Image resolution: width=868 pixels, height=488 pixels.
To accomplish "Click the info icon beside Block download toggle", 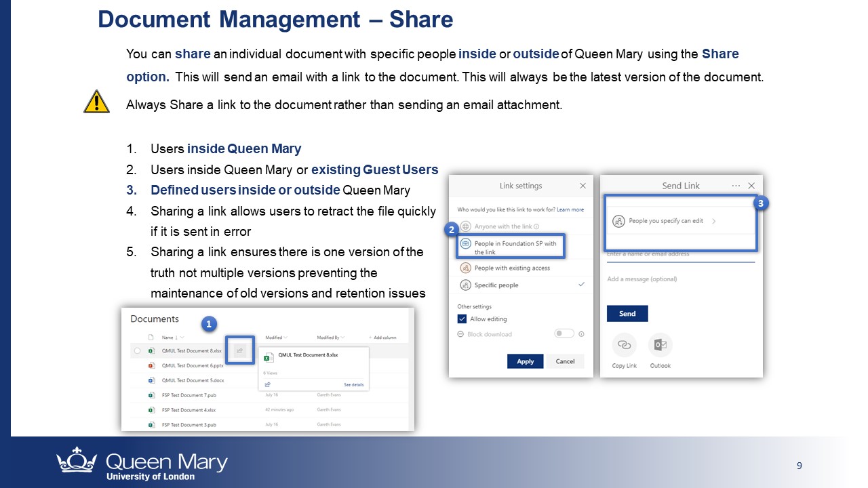I will click(x=581, y=333).
